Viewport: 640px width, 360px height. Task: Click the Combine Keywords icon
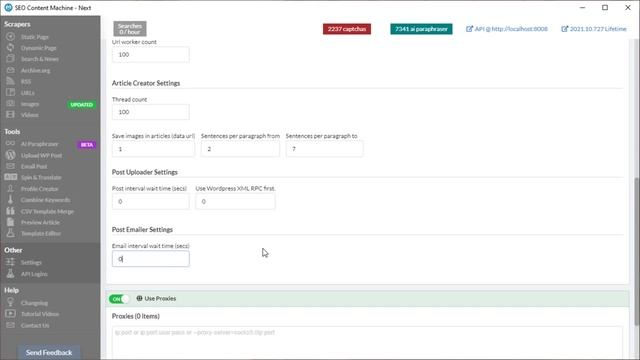tap(10, 200)
